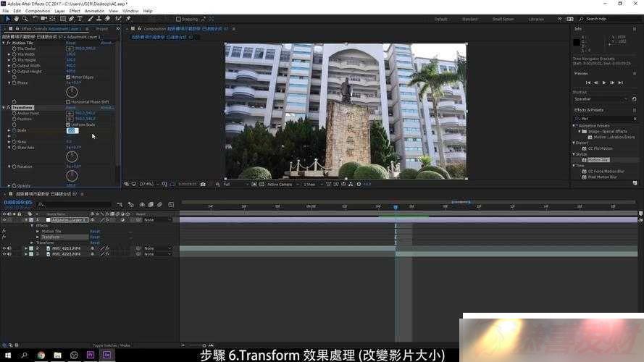Viewport: 644px width, 362px height.
Task: Hide the MVI_4211.MP4 layer video
Action: 4,248
